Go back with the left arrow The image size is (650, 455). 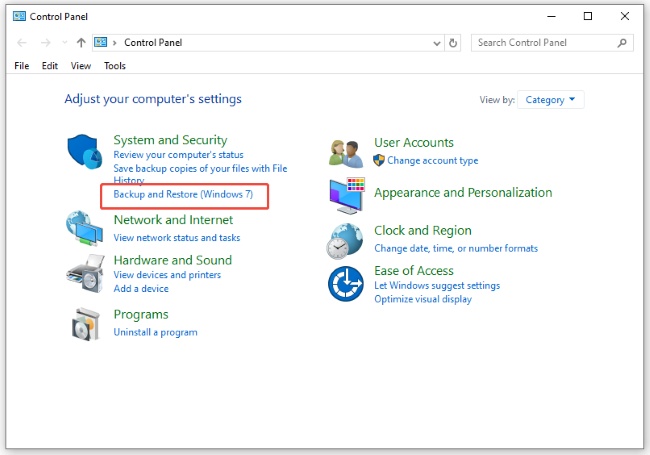(x=22, y=43)
